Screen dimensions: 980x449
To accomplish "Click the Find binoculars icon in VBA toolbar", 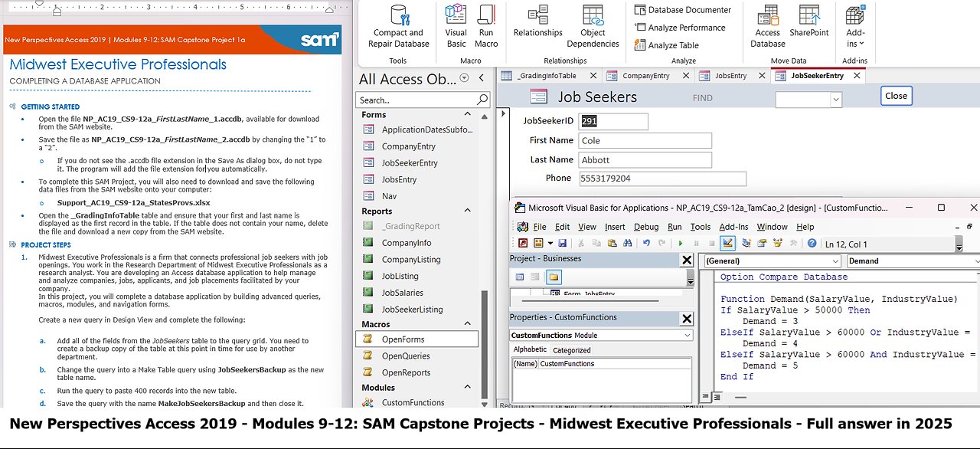I will (x=628, y=243).
